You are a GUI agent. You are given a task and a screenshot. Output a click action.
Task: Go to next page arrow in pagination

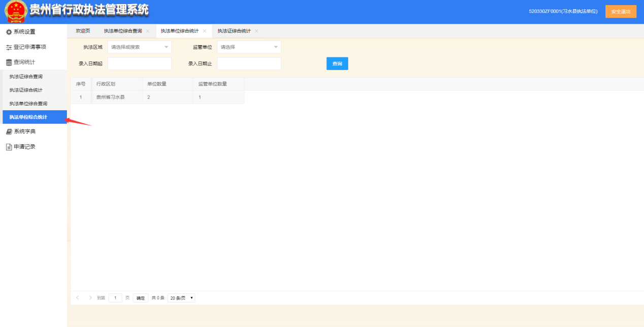coord(90,298)
